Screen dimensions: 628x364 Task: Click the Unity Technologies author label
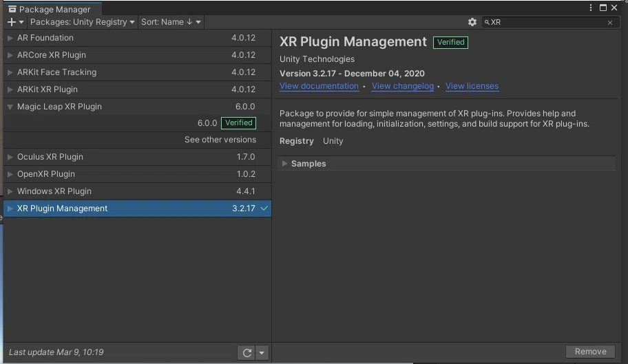point(317,59)
